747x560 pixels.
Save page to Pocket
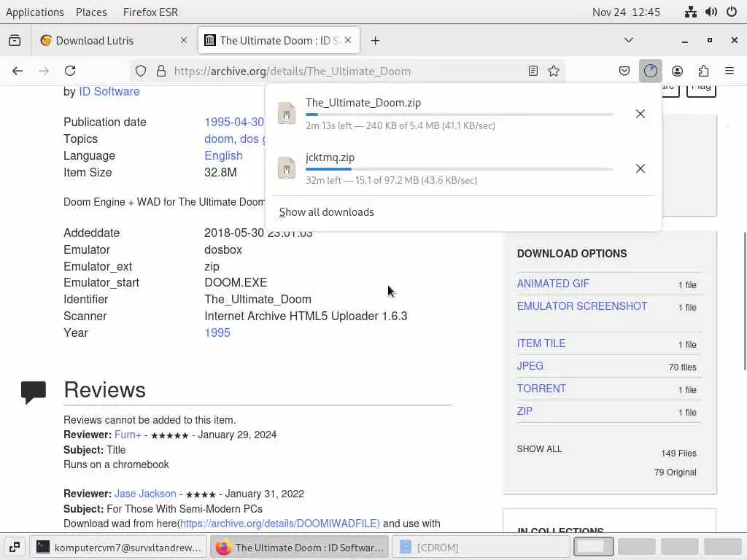(624, 71)
